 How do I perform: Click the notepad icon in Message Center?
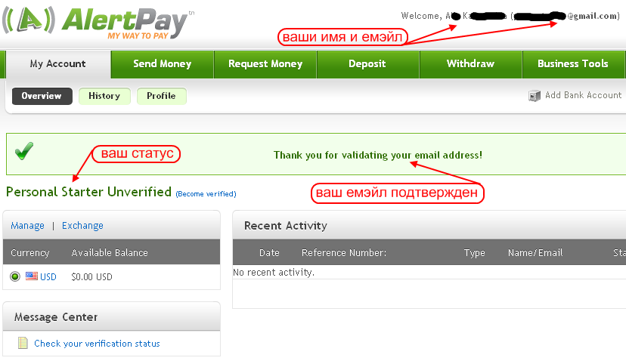tap(23, 343)
